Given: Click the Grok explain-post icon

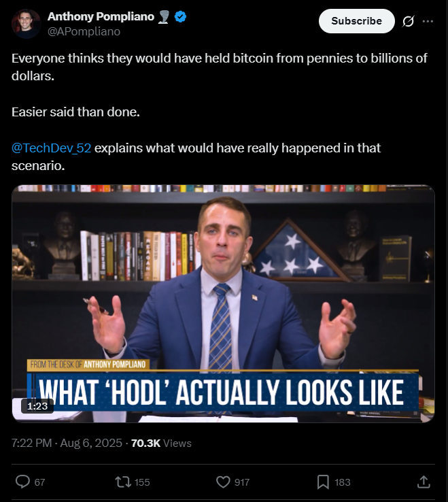Looking at the screenshot, I should point(408,22).
